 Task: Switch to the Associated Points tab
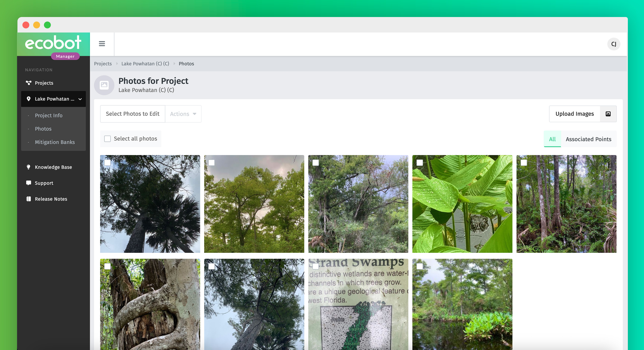click(588, 139)
